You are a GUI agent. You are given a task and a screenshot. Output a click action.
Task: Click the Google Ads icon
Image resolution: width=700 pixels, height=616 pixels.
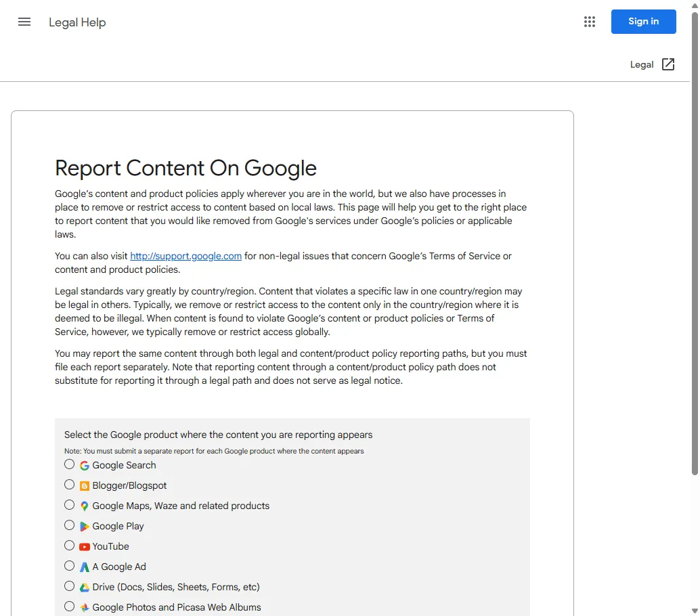pyautogui.click(x=84, y=567)
